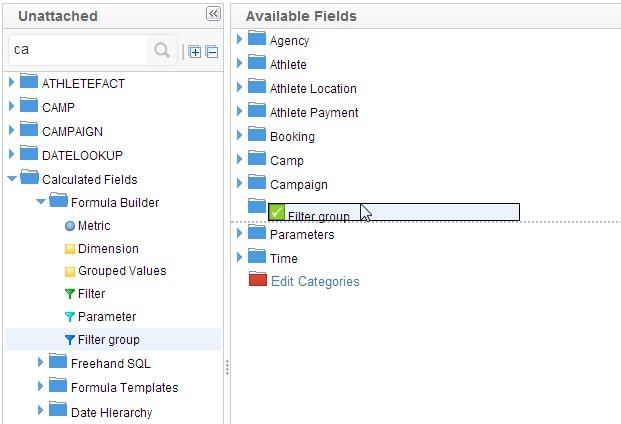Viewport: 621px width, 424px height.
Task: Click the Date Hierarchy folder icon
Action: pos(58,409)
